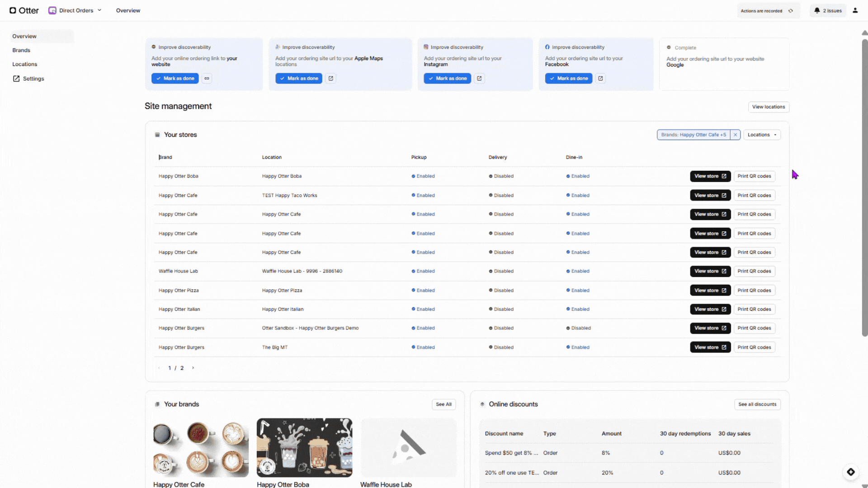Open the Waffle House Lab brand thumbnail

(408, 447)
